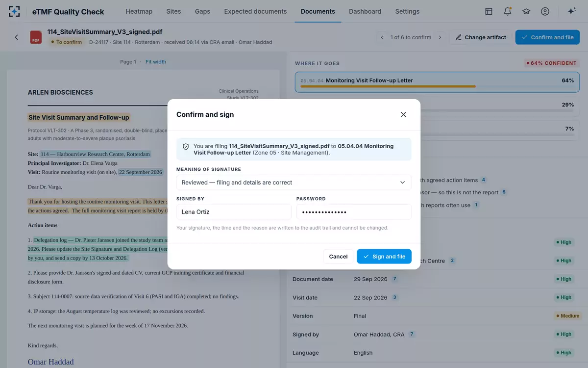Screen dimensions: 588x368
Task: Click the 64% CONFIDENT badge
Action: (551, 63)
